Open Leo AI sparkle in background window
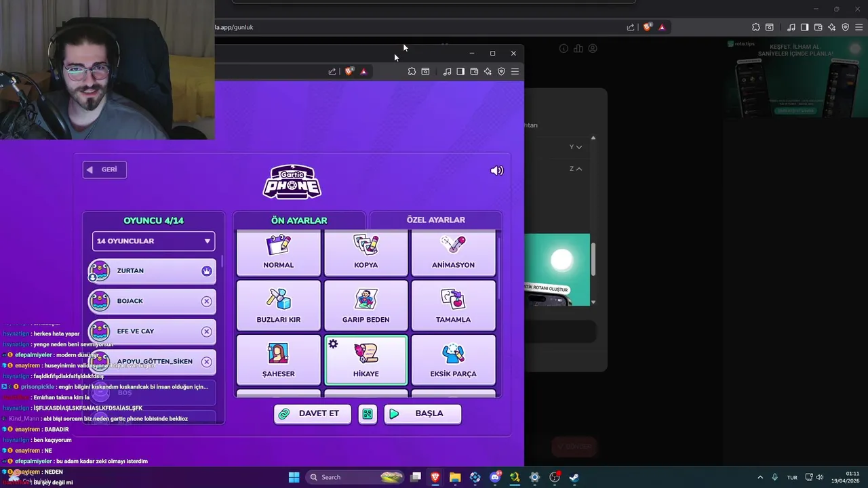Screen dimensions: 868x488 [x=831, y=27]
